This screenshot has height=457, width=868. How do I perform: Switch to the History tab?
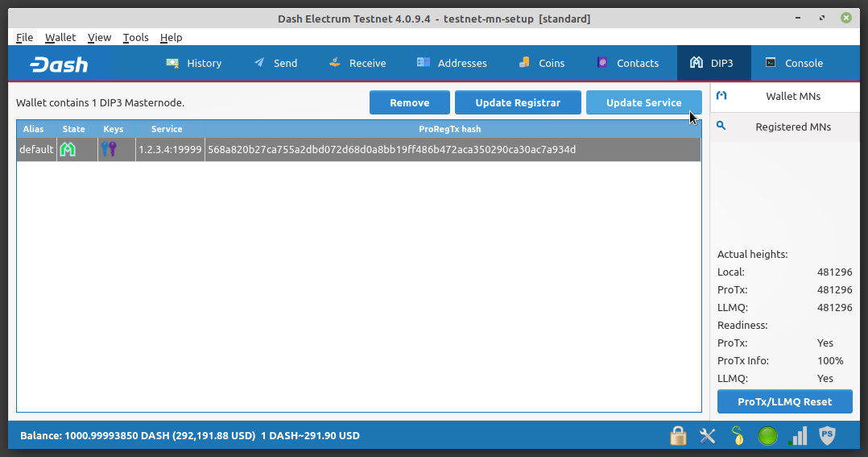click(194, 63)
